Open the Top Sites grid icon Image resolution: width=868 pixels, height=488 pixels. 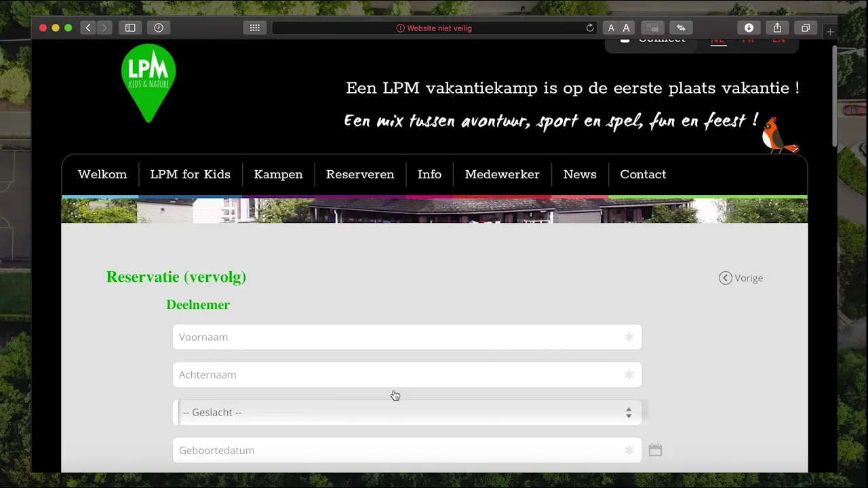tap(255, 28)
